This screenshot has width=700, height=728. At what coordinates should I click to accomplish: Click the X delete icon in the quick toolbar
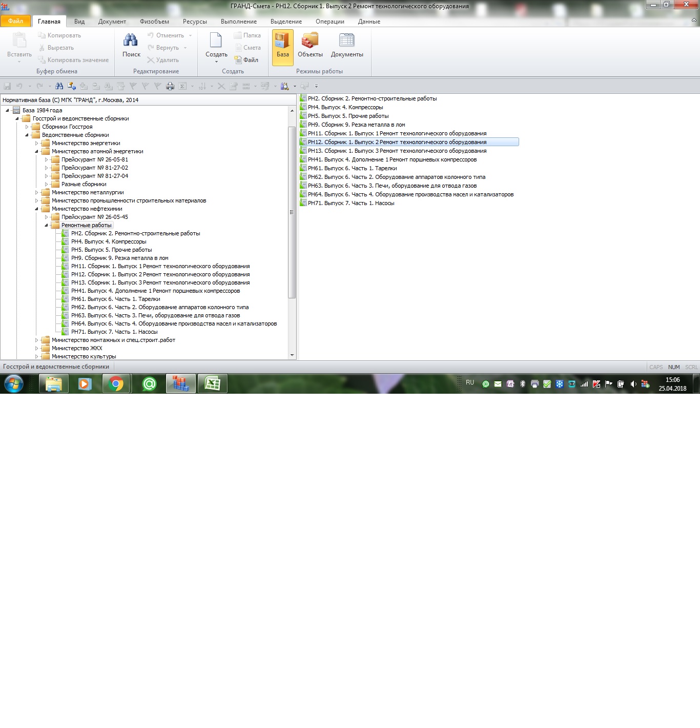[x=221, y=86]
